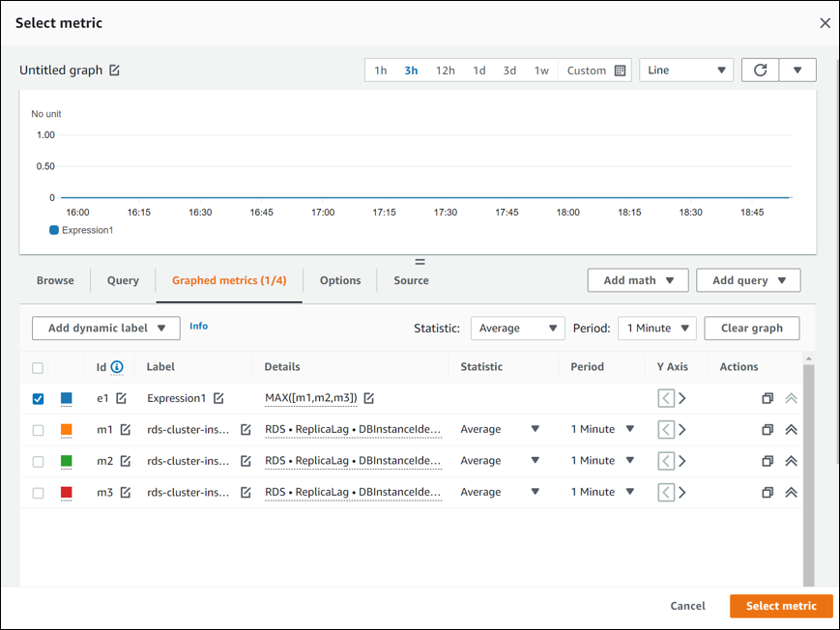Switch to the Browse tab
The image size is (840, 630).
point(55,280)
